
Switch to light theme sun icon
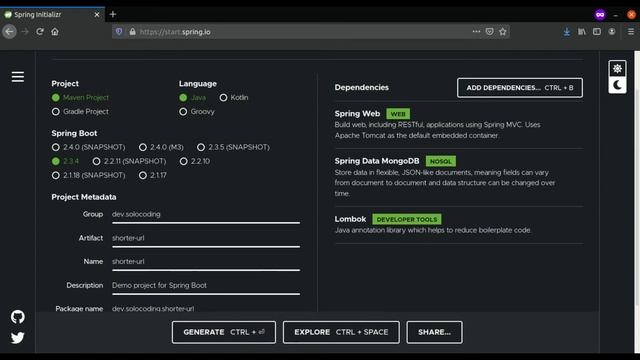click(x=617, y=69)
